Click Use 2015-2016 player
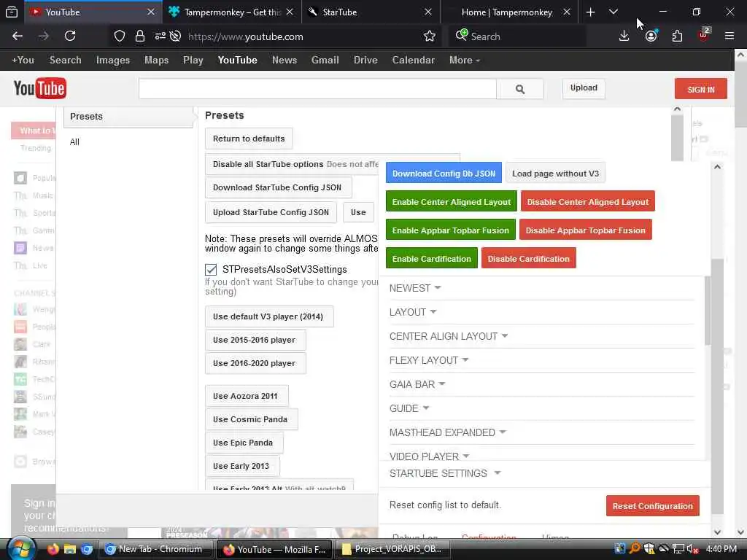This screenshot has width=747, height=560. tap(255, 340)
